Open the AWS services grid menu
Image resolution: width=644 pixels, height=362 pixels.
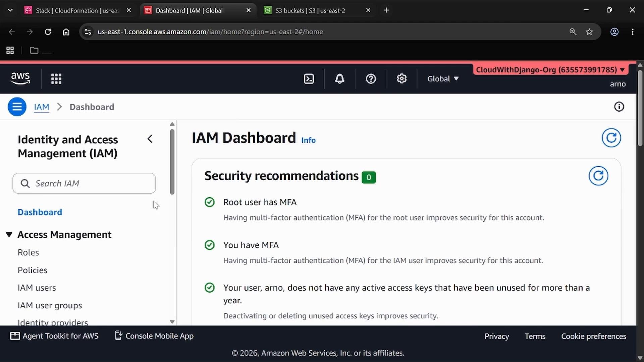pyautogui.click(x=56, y=79)
